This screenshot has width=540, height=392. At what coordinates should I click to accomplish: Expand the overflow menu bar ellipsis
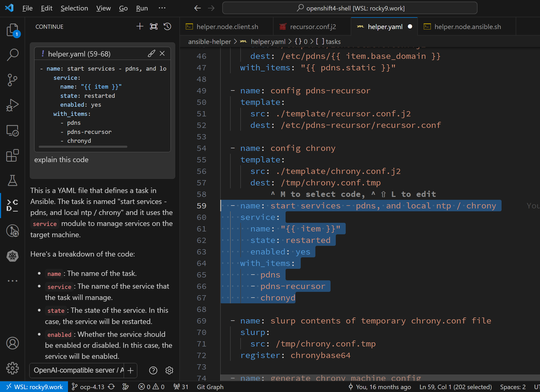click(162, 8)
